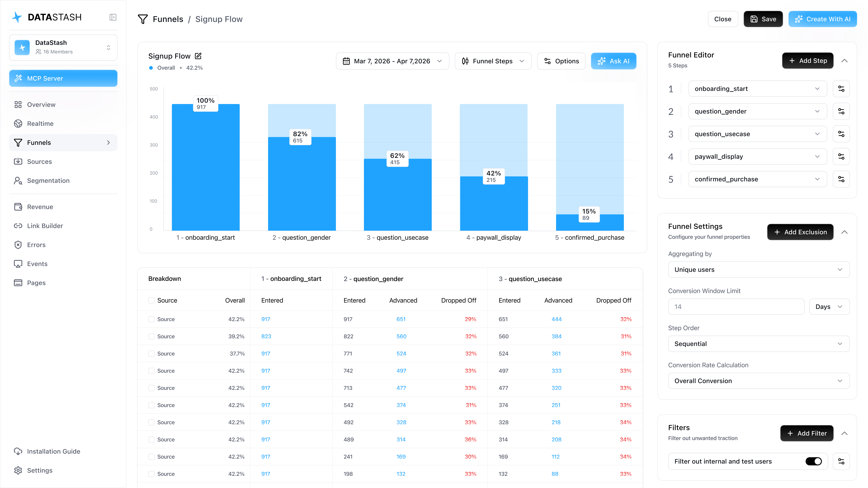Click the filter settings icon beside internal users
868x488 pixels.
841,461
